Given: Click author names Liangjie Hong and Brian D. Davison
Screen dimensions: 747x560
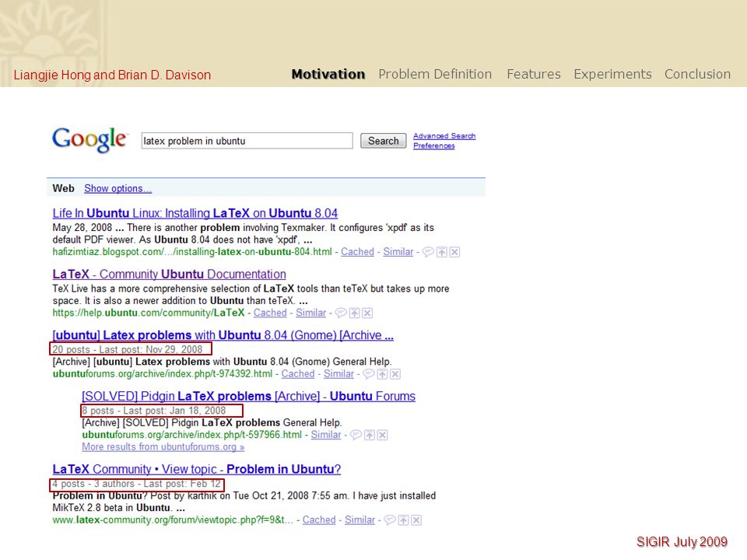Looking at the screenshot, I should coord(112,75).
